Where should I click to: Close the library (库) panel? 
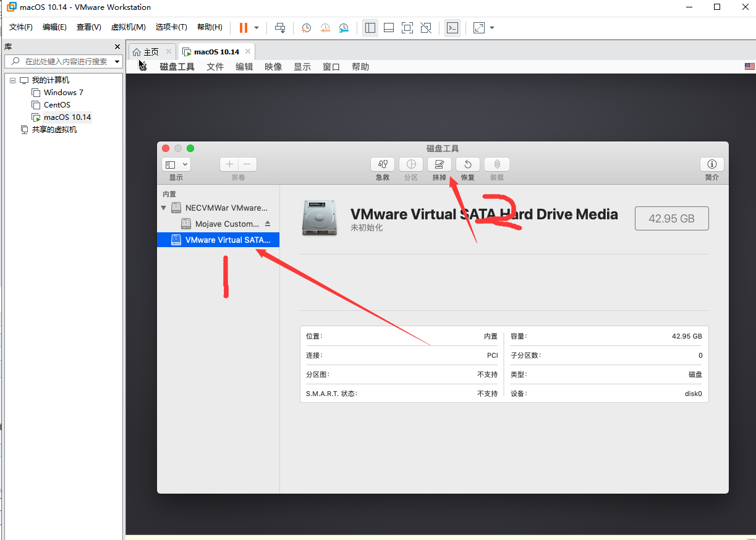(117, 46)
